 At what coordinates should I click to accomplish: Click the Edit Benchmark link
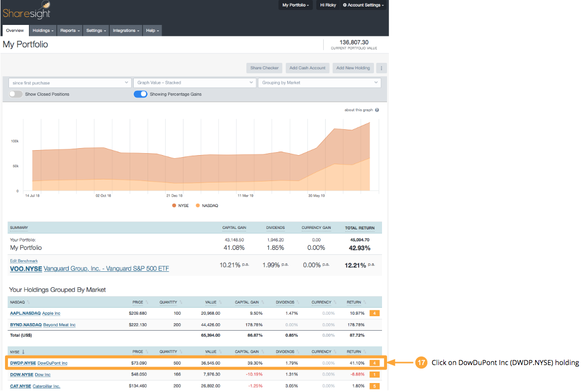(24, 261)
